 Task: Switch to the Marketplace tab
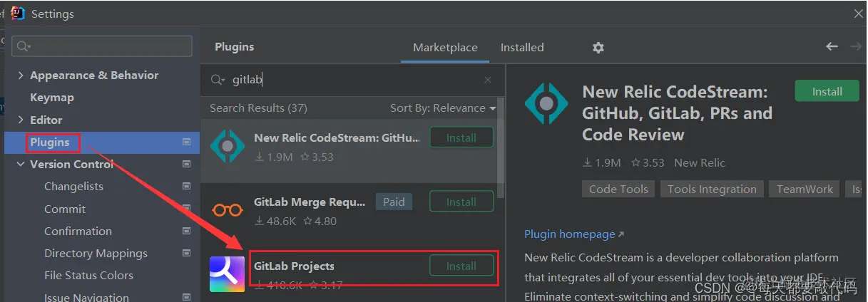pyautogui.click(x=445, y=47)
